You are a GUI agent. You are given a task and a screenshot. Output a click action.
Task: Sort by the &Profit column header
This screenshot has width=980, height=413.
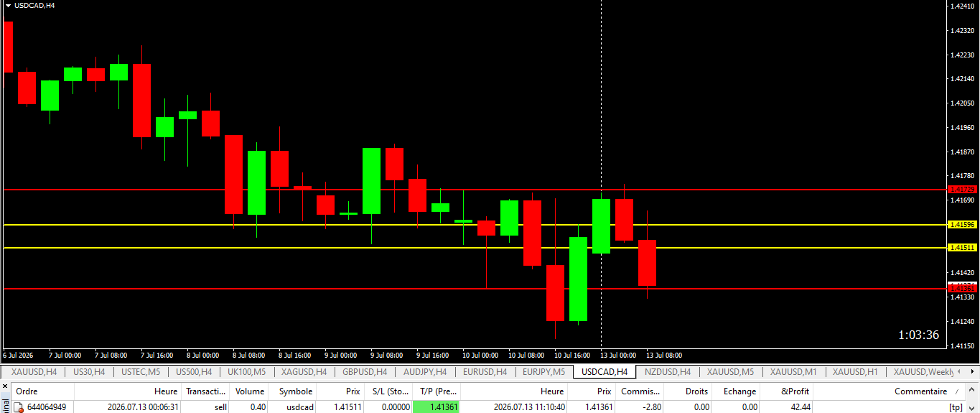pyautogui.click(x=787, y=391)
